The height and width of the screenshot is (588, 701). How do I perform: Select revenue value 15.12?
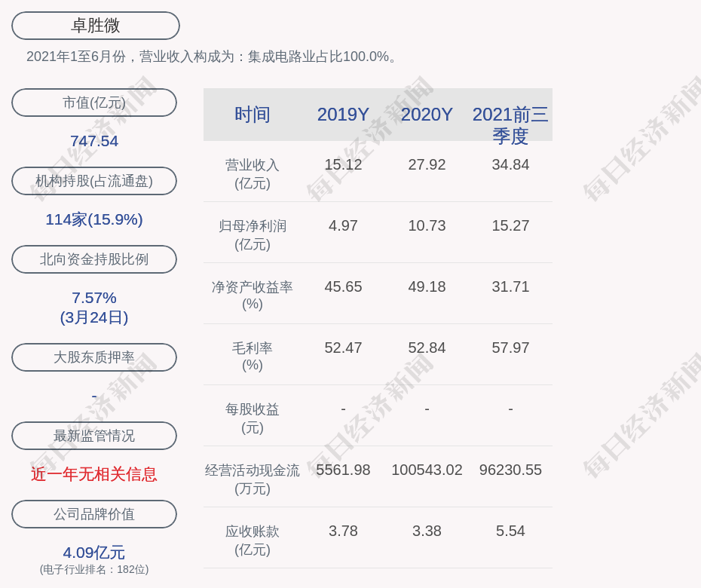(x=343, y=164)
